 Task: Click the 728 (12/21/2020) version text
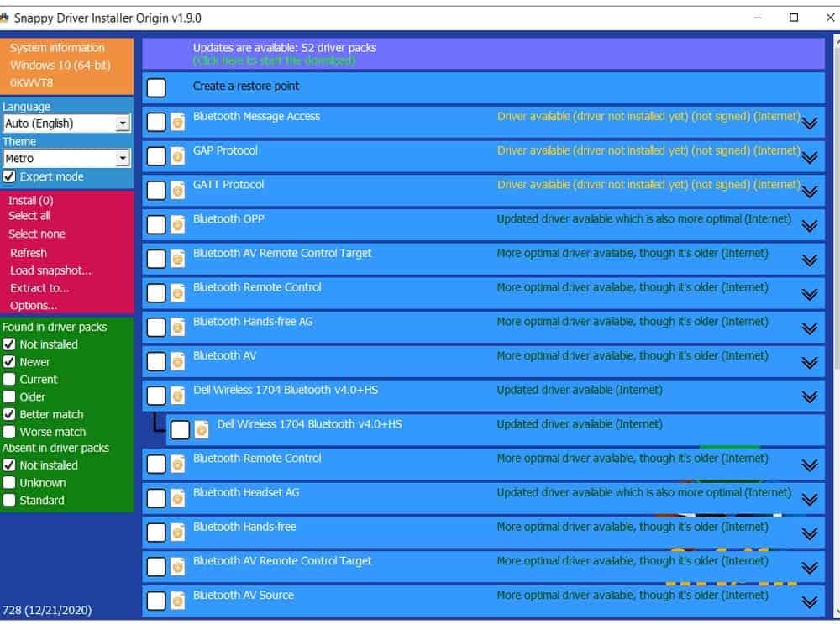click(x=46, y=610)
